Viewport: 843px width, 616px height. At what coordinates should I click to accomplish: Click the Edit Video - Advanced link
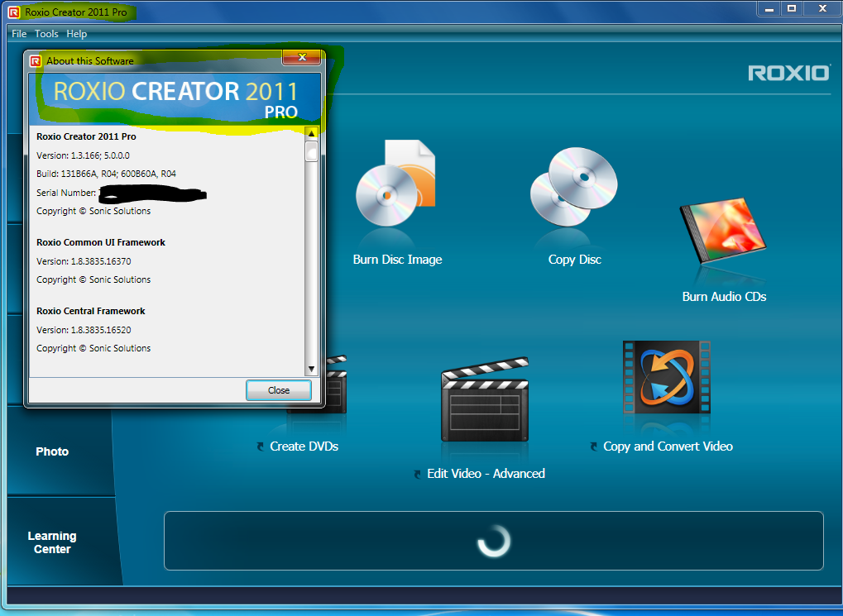(486, 474)
